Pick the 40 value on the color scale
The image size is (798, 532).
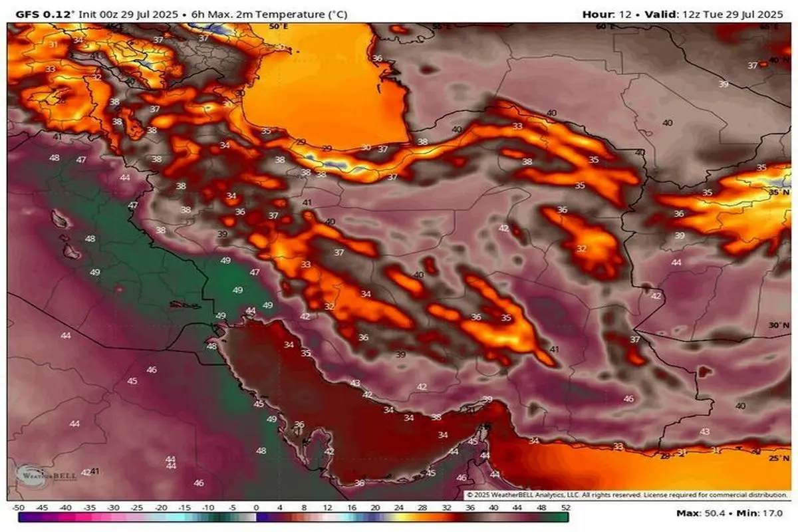click(493, 507)
